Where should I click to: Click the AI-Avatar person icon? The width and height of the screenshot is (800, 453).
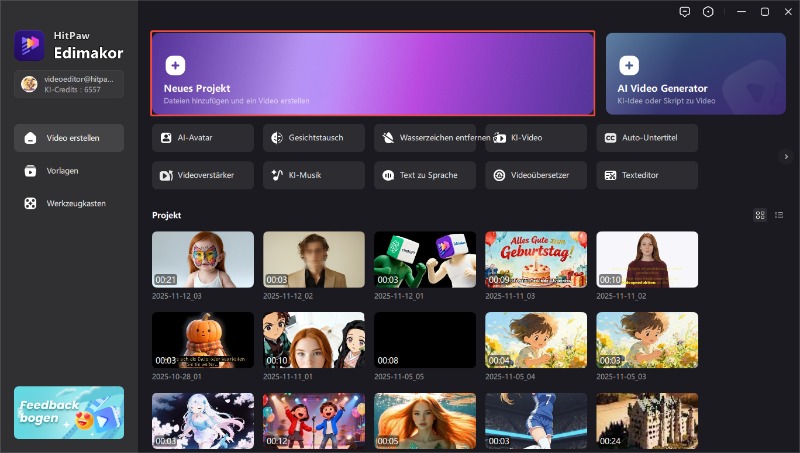click(166, 138)
